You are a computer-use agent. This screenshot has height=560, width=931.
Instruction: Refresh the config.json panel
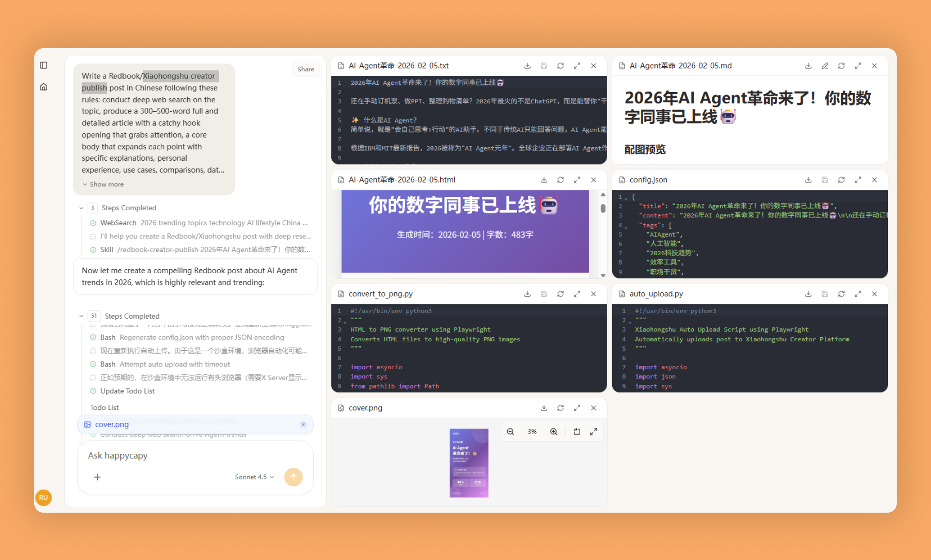(x=842, y=180)
